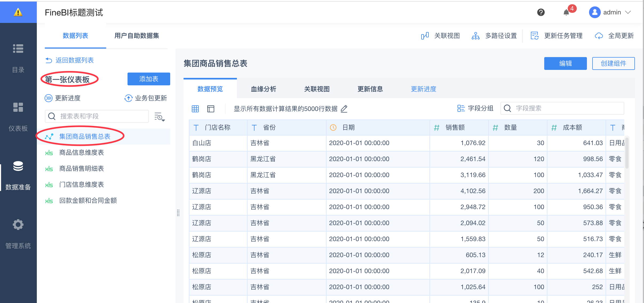Viewport: 644px width, 303px height.
Task: Open the 目录 directory sidebar icon
Action: [18, 49]
